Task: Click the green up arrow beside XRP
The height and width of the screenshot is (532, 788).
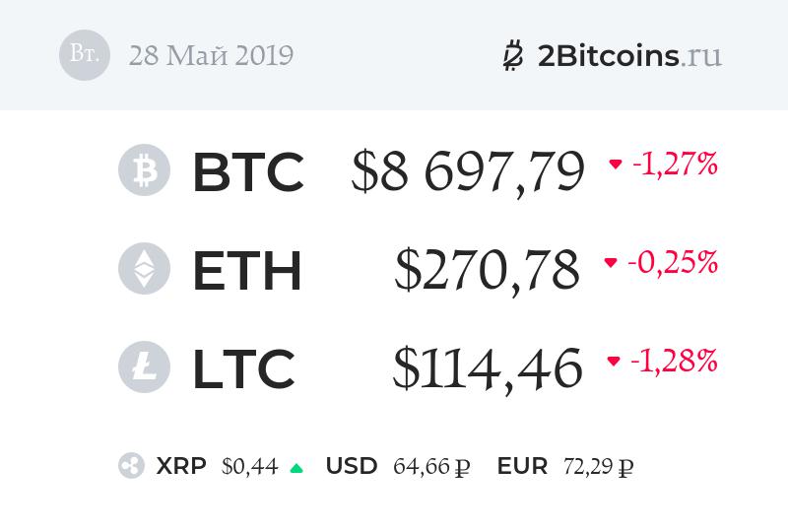Action: point(296,468)
